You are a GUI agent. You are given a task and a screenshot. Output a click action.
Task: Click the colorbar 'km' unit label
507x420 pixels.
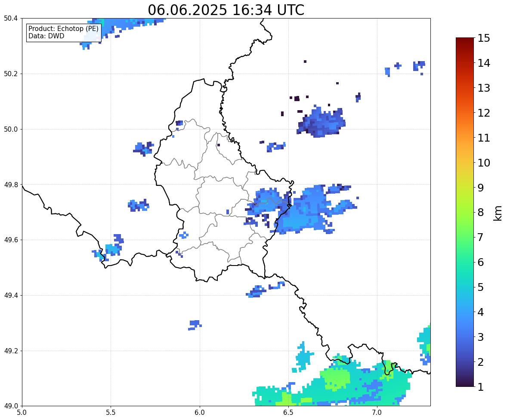click(x=498, y=213)
